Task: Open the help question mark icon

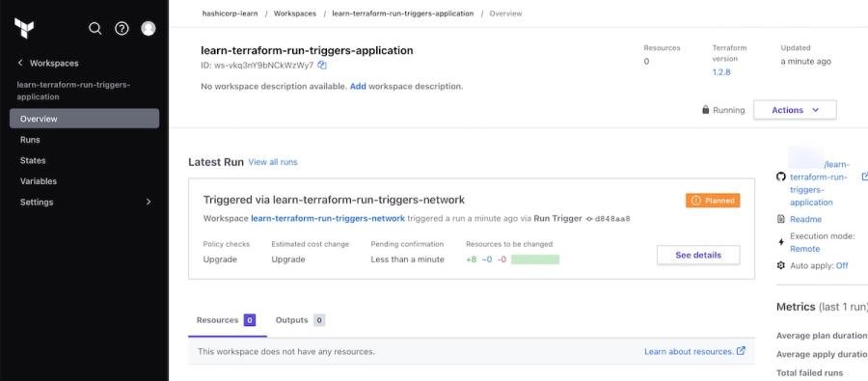Action: pos(122,29)
